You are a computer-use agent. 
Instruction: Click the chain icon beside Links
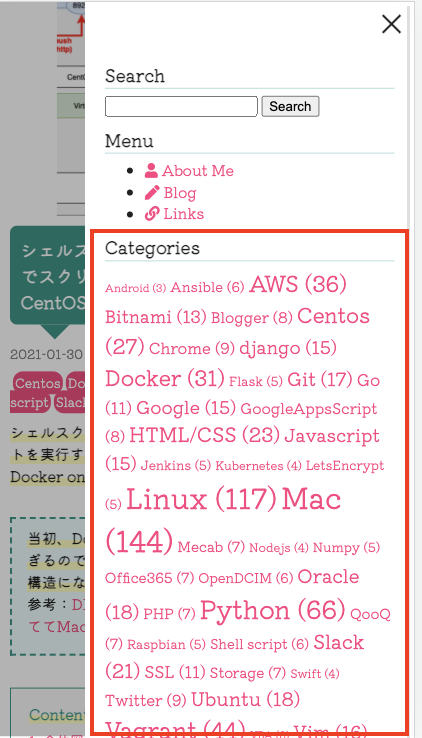point(152,214)
